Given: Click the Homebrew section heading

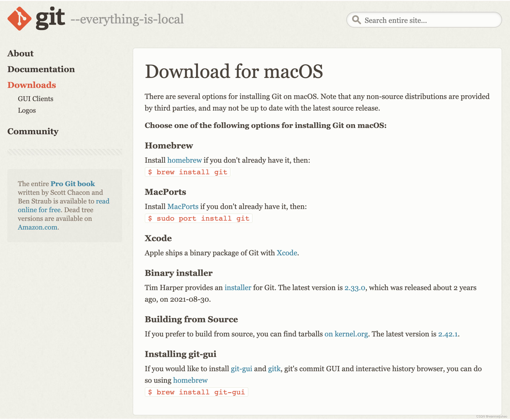Looking at the screenshot, I should [x=169, y=146].
